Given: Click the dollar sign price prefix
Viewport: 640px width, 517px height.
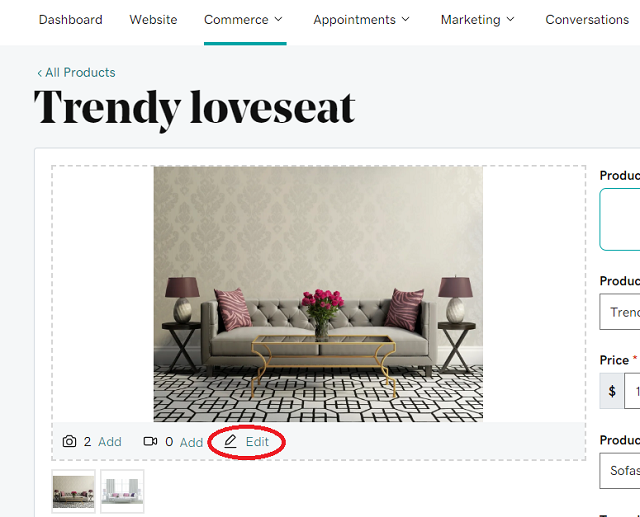Looking at the screenshot, I should (611, 391).
